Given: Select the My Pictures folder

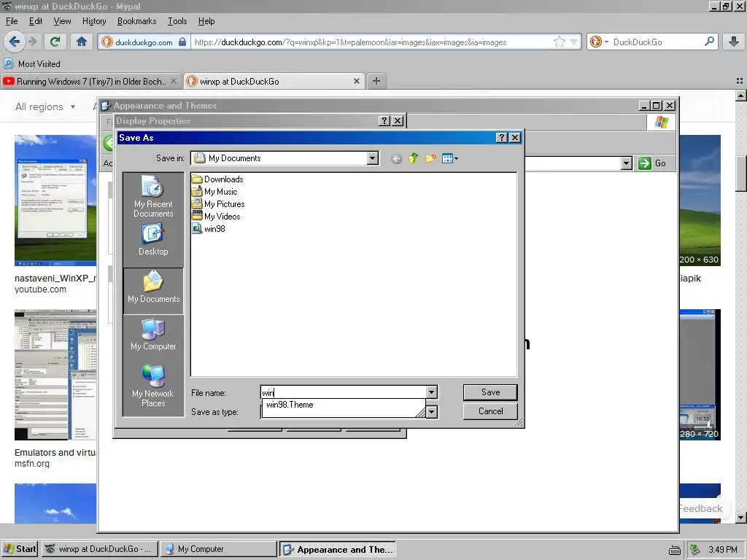Looking at the screenshot, I should click(x=219, y=204).
